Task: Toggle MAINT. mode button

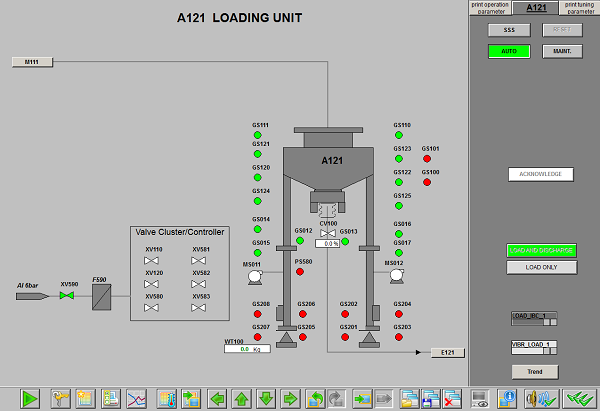Action: point(562,51)
